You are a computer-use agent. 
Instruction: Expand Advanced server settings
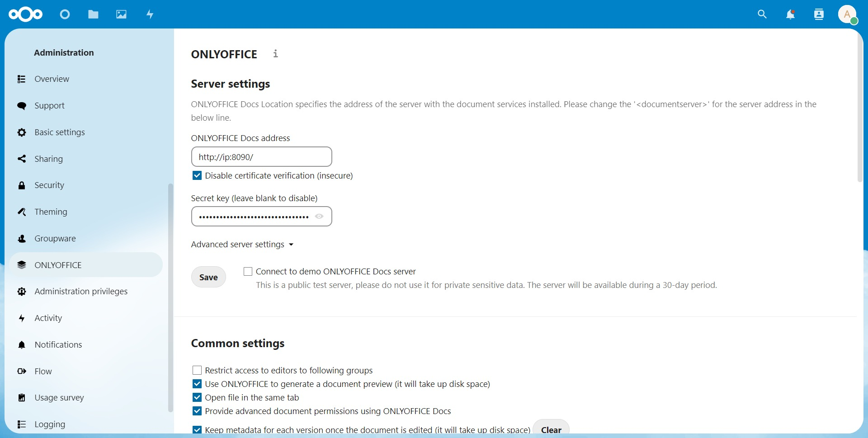tap(242, 245)
